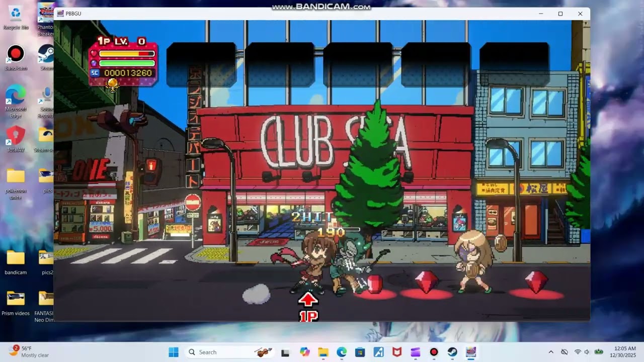Maximize the PBBGU game window
Screen dimensions: 644x362
[x=560, y=14]
